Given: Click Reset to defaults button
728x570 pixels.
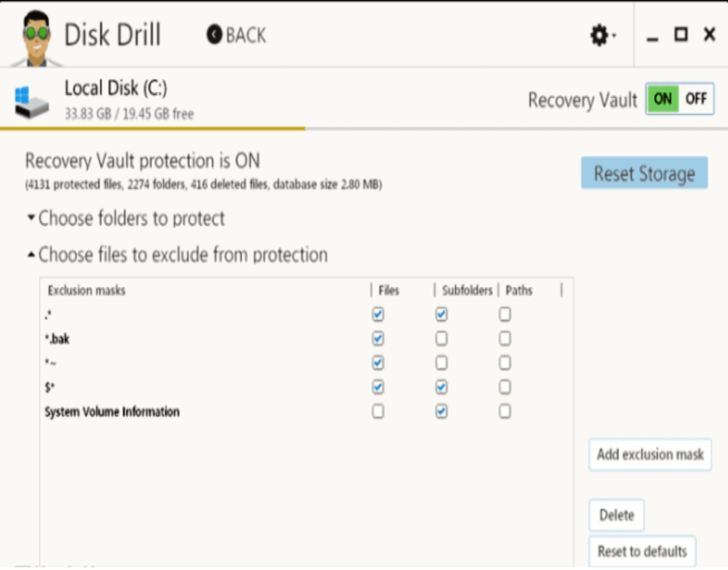Looking at the screenshot, I should pyautogui.click(x=642, y=551).
